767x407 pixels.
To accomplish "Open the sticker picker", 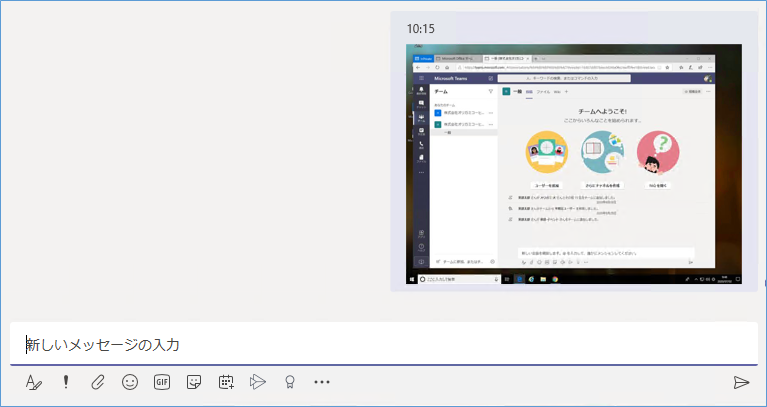I will pos(194,381).
